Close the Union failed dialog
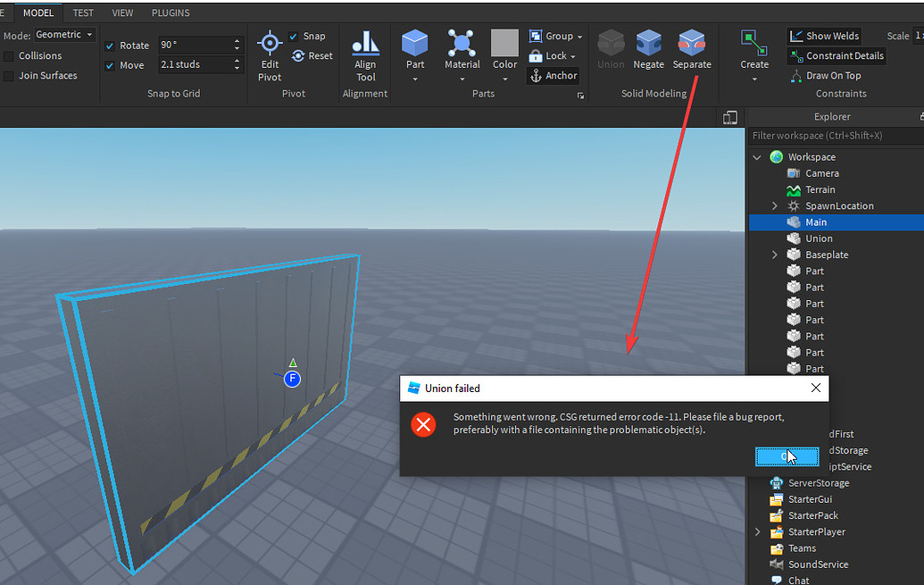 coord(816,388)
